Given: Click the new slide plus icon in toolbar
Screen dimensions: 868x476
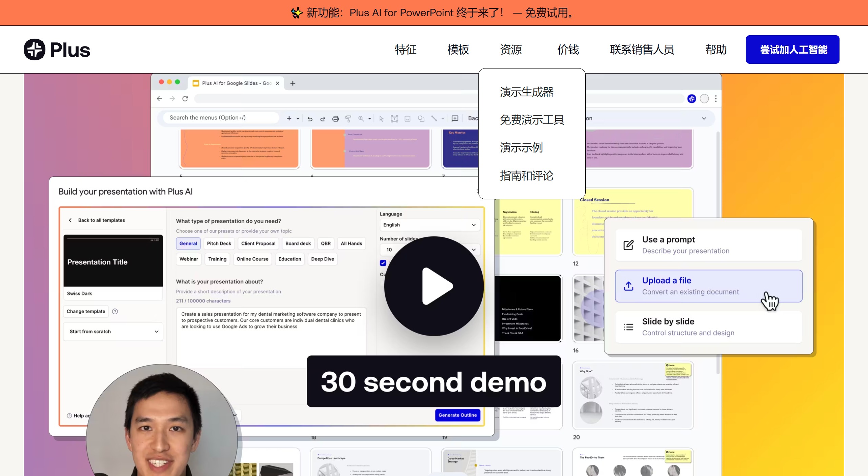Looking at the screenshot, I should tap(289, 118).
